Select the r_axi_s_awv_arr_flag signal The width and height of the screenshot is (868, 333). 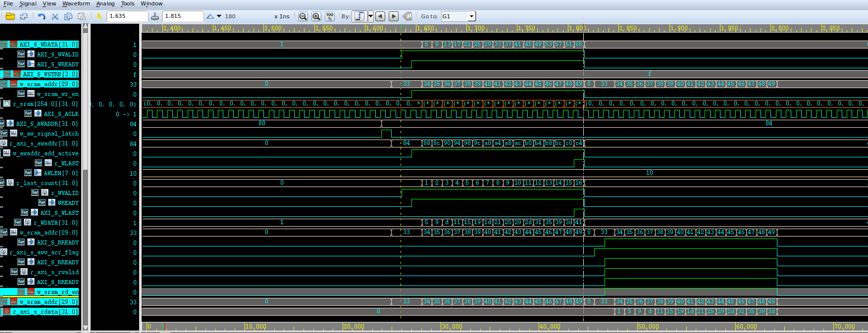click(44, 252)
